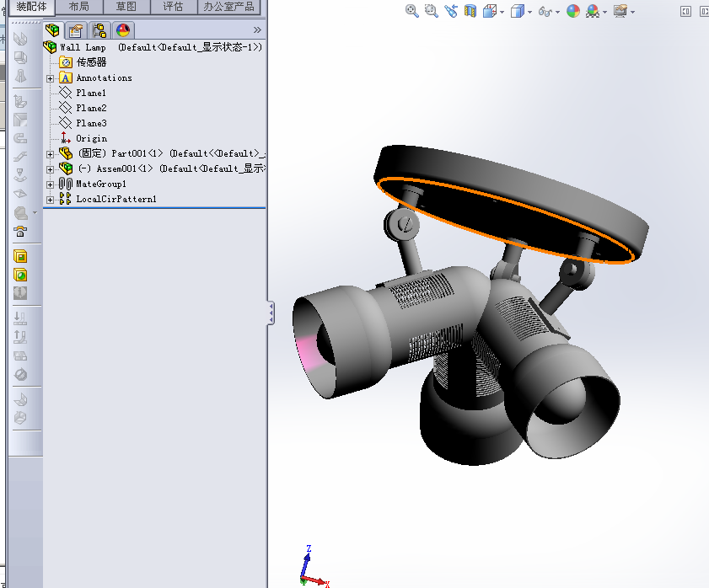The image size is (709, 588).
Task: Expand the MateGroup1 node
Action: [x=51, y=184]
